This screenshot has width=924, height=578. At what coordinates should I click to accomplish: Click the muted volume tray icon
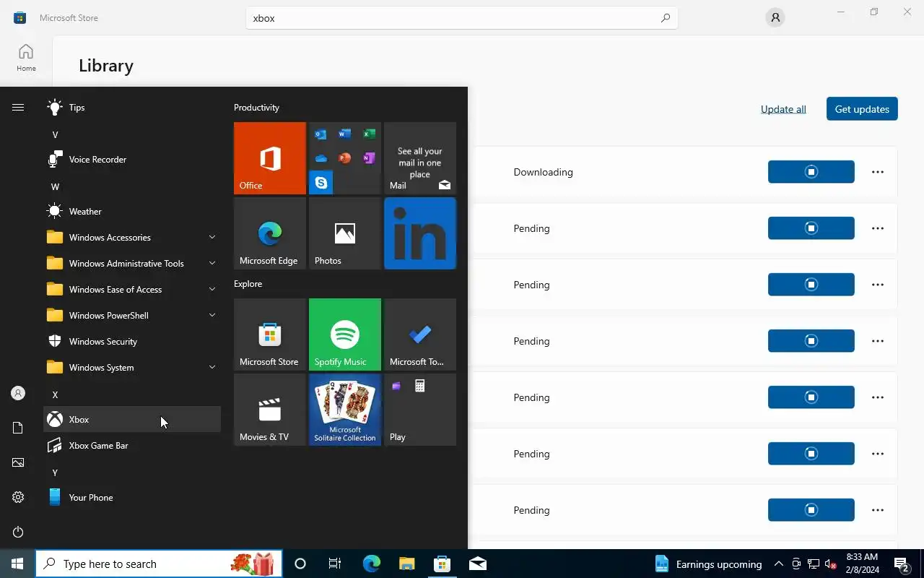(x=831, y=564)
